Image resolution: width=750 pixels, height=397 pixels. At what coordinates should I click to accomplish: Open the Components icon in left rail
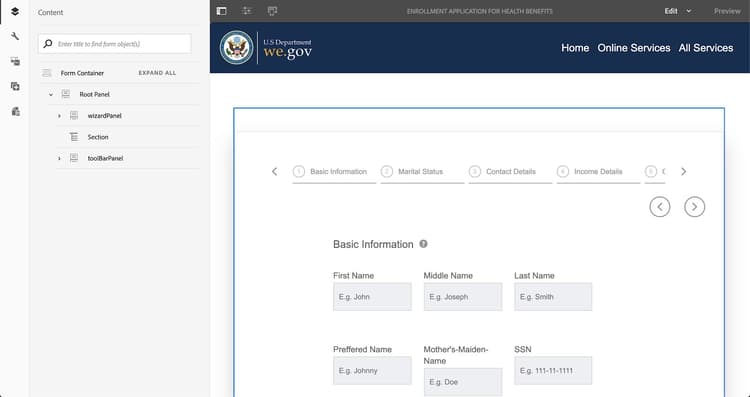[x=15, y=87]
